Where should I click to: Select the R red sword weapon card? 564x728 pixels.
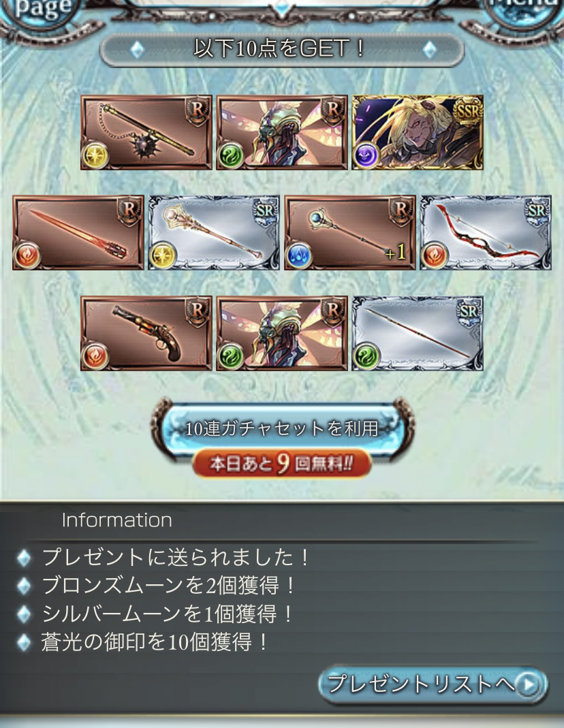78,233
